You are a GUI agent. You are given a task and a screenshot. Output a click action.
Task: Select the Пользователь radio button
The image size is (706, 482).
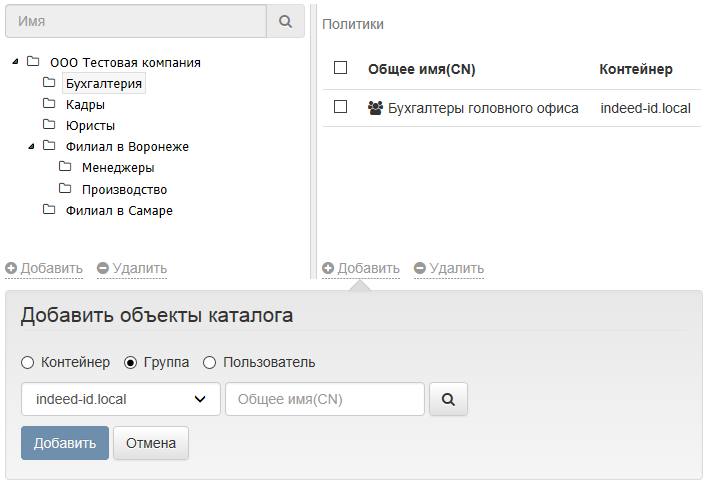[209, 362]
